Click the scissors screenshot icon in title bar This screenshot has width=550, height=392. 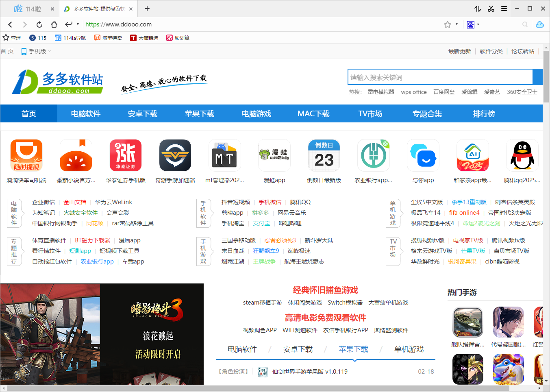click(491, 9)
